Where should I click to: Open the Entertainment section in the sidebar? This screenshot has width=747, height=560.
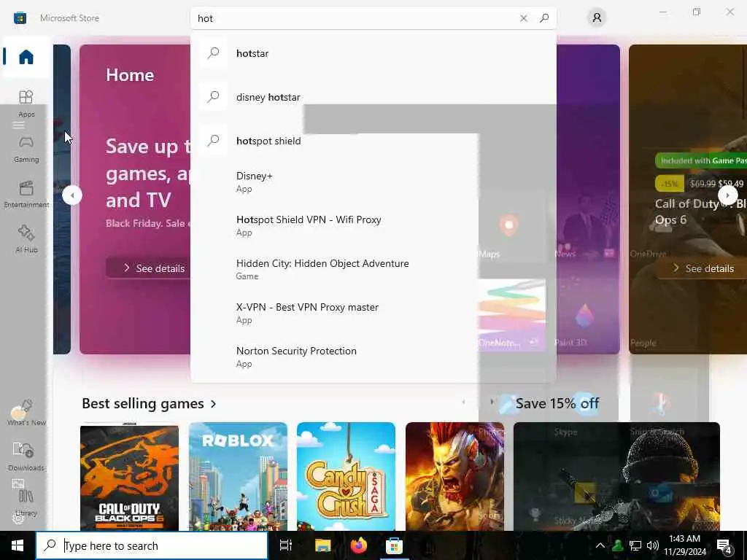click(26, 194)
